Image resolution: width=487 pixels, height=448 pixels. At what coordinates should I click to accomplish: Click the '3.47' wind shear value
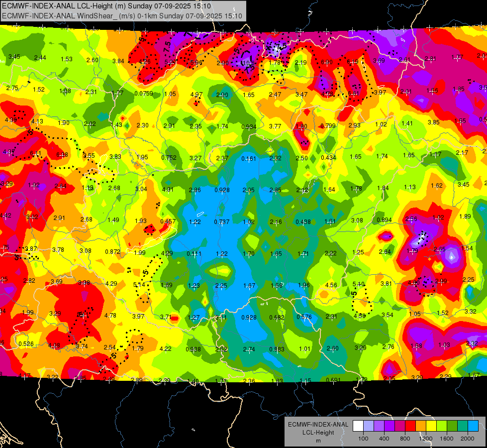coord(301,94)
